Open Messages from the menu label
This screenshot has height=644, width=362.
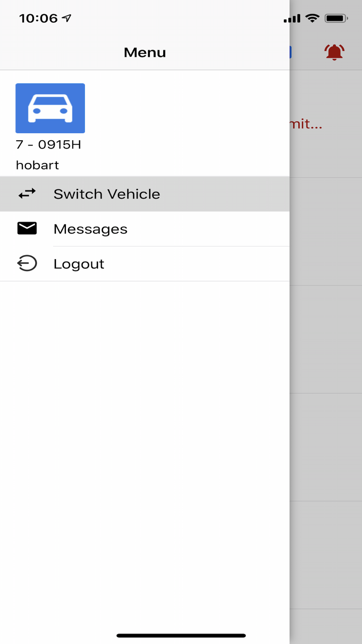pyautogui.click(x=90, y=229)
